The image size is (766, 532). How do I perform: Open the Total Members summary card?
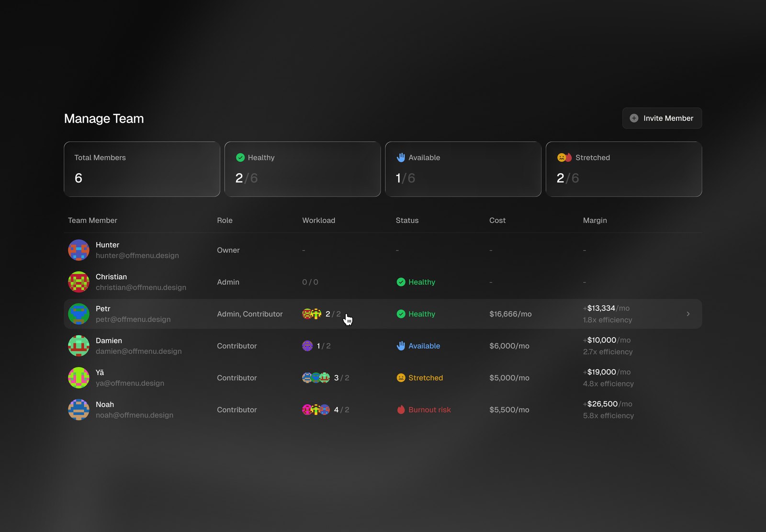click(142, 169)
